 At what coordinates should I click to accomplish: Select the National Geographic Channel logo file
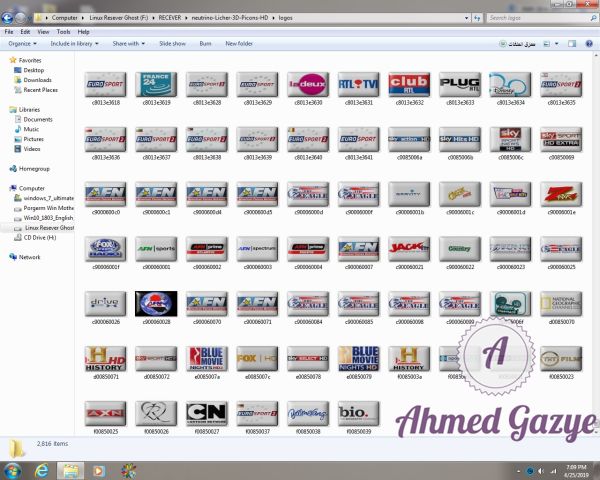click(x=561, y=304)
